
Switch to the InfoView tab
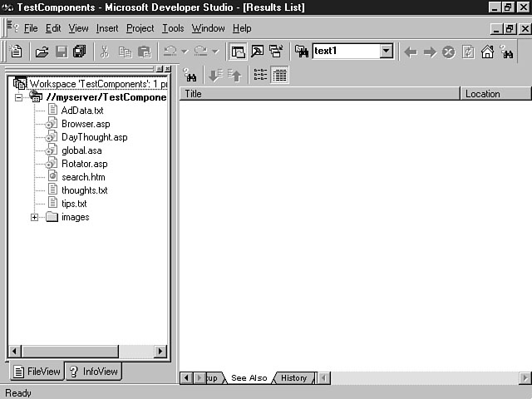click(x=94, y=372)
